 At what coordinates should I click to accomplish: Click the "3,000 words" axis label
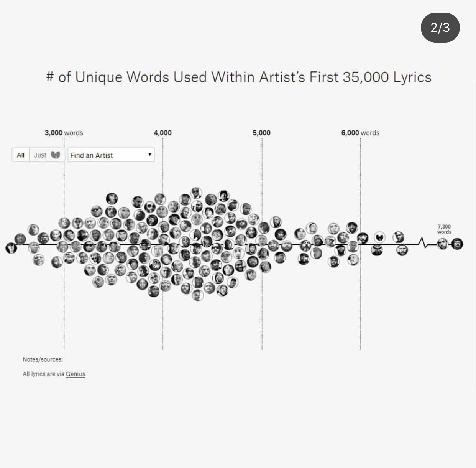(x=64, y=133)
